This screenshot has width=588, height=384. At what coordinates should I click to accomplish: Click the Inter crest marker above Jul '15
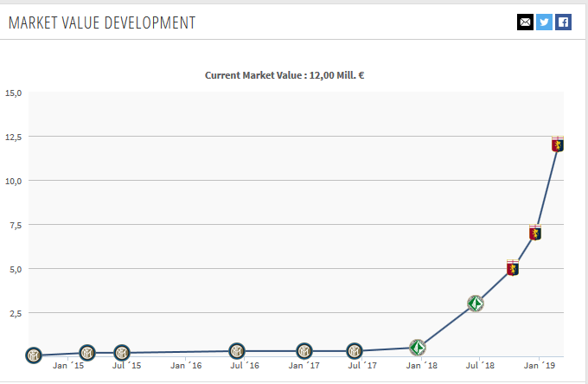pyautogui.click(x=122, y=353)
